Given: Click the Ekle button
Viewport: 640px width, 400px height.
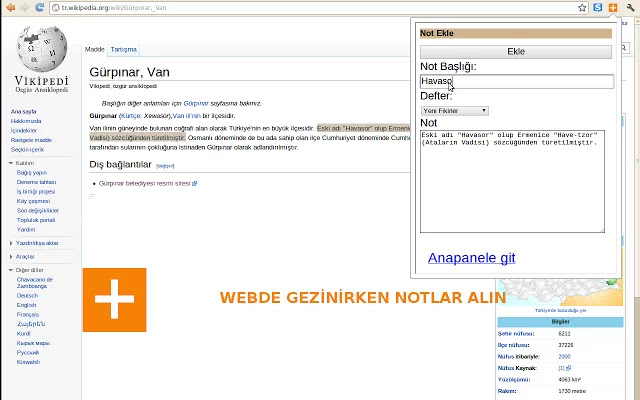Looking at the screenshot, I should [x=516, y=51].
